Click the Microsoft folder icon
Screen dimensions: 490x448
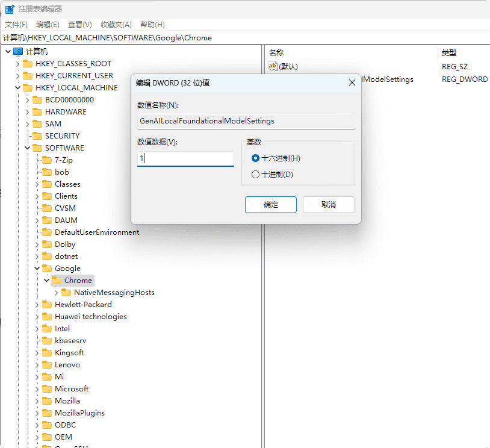click(47, 388)
